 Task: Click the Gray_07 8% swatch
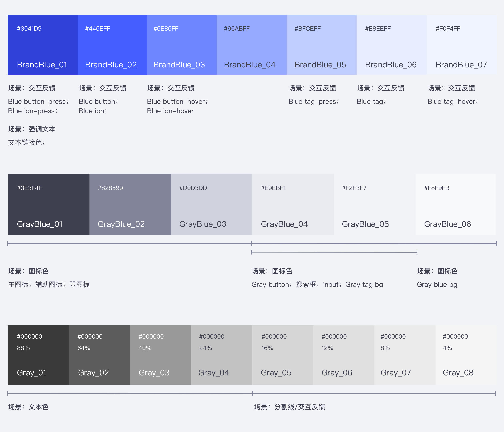point(405,355)
